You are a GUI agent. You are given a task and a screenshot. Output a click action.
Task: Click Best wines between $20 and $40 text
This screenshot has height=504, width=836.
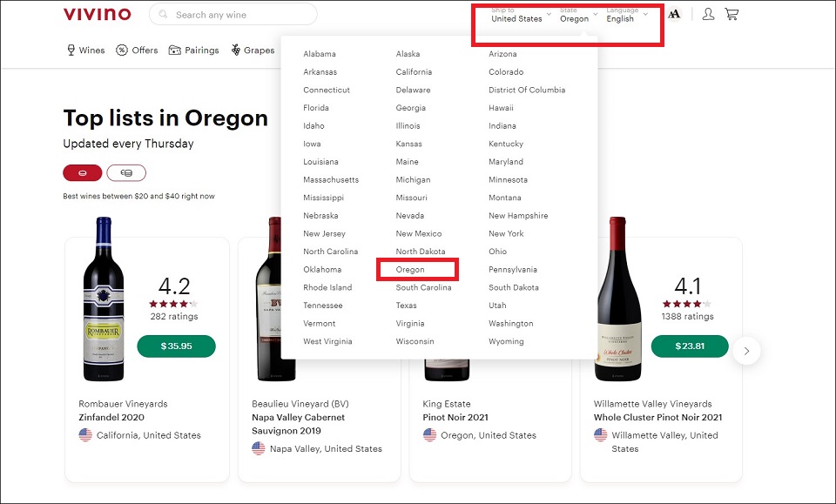[x=138, y=196]
